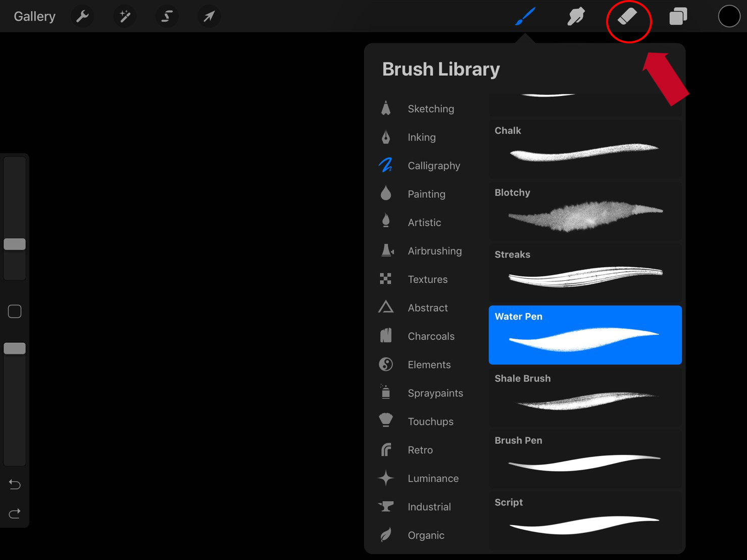Undo the last action
Image resolution: width=747 pixels, height=560 pixels.
pyautogui.click(x=15, y=484)
